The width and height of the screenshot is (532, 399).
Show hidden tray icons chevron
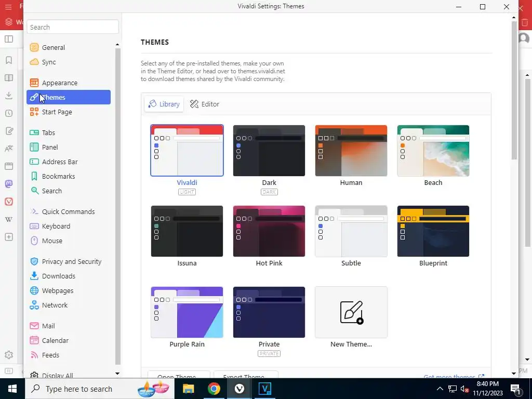[x=440, y=389]
